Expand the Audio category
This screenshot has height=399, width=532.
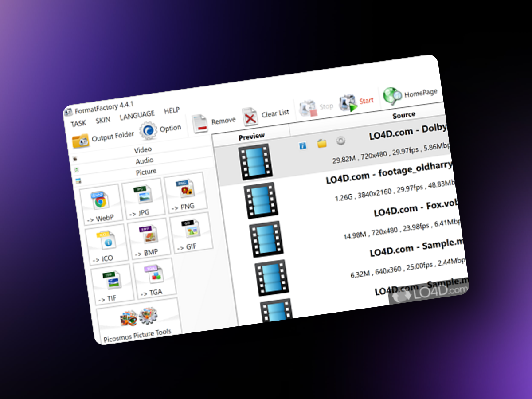[x=145, y=160]
